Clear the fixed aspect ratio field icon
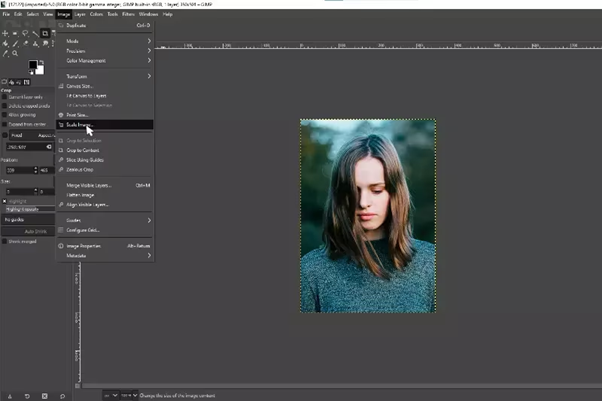 point(49,147)
